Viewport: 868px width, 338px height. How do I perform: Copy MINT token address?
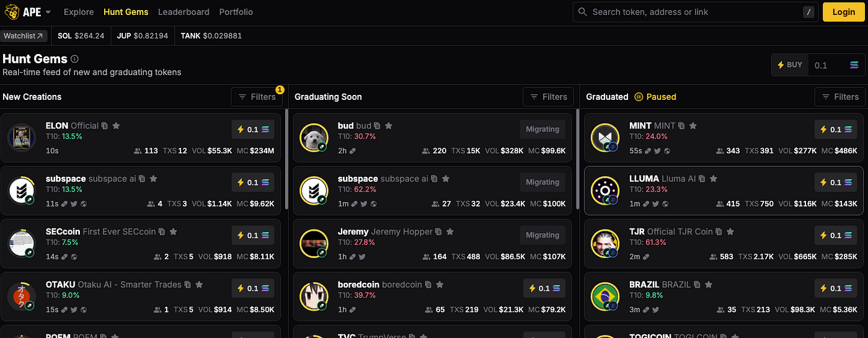pos(682,126)
